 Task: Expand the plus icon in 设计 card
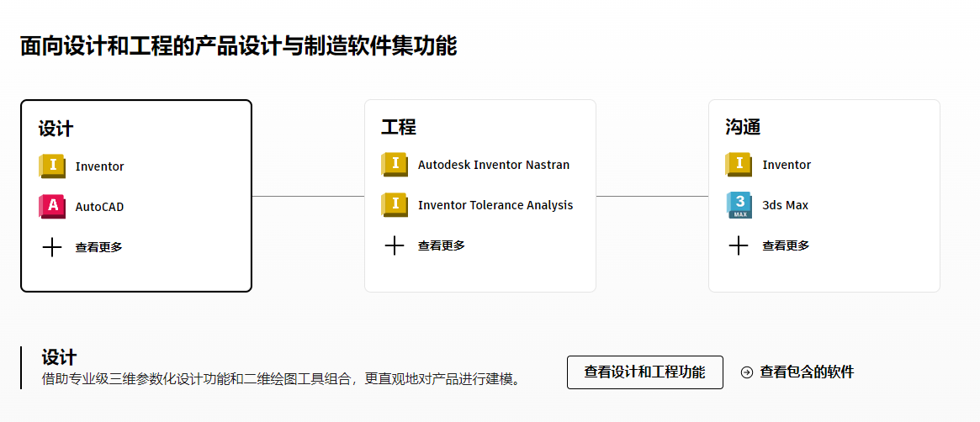tap(52, 247)
